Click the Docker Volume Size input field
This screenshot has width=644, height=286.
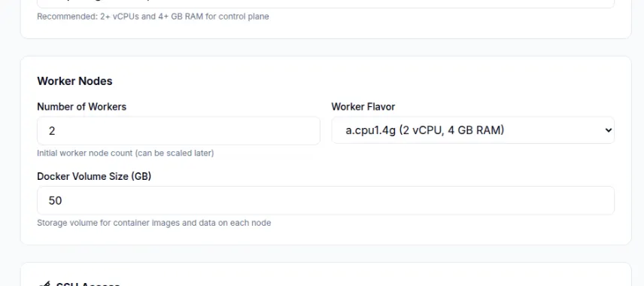(x=326, y=200)
